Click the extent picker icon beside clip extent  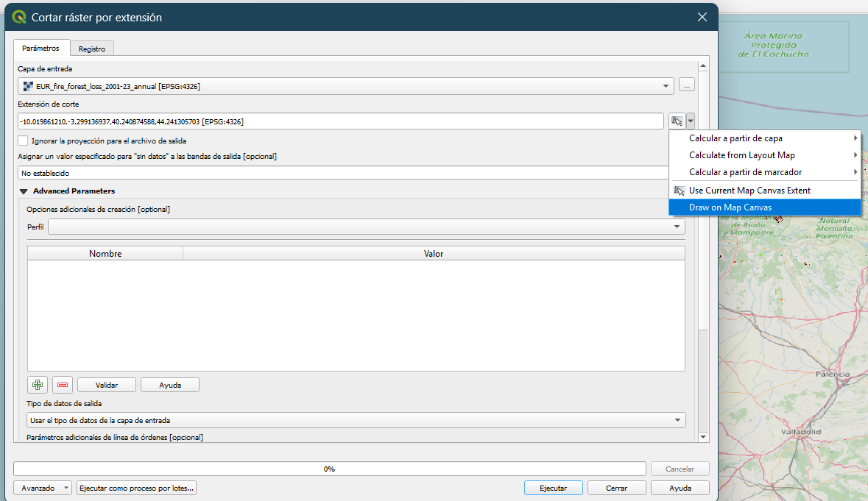point(677,121)
